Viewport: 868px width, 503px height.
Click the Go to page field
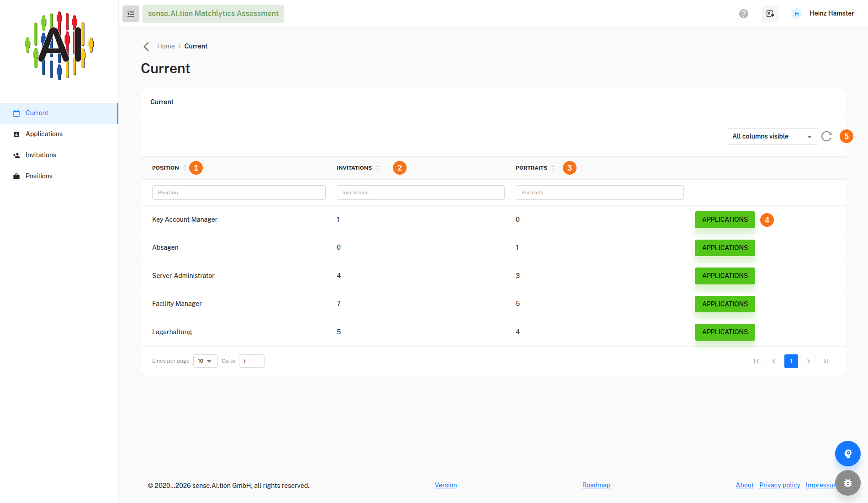[x=252, y=361]
